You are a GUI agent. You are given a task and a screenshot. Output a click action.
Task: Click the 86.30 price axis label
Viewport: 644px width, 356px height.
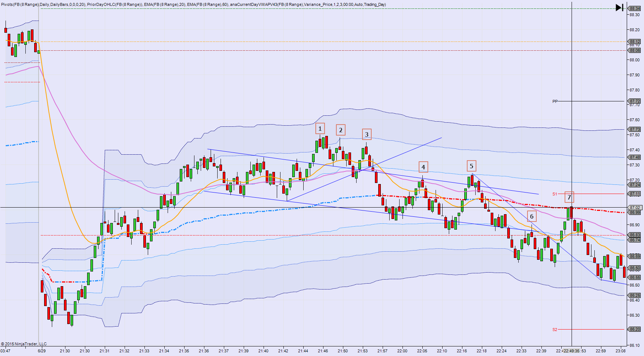pos(634,315)
